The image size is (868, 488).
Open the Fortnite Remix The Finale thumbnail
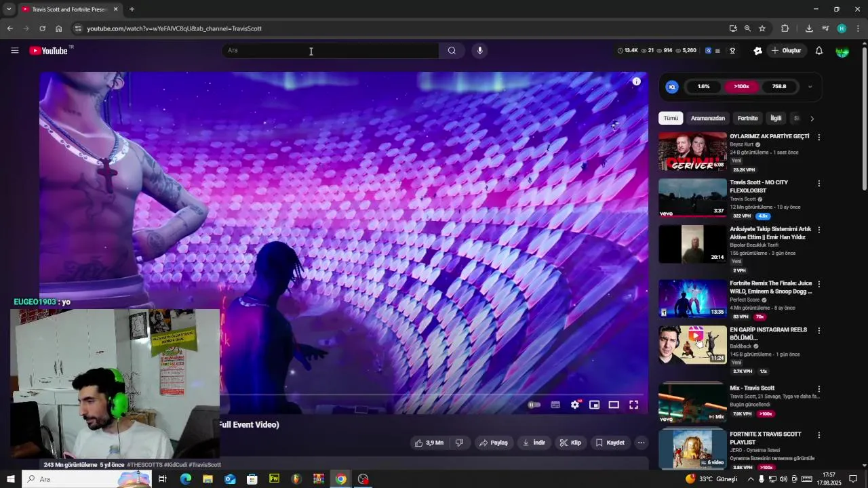692,298
